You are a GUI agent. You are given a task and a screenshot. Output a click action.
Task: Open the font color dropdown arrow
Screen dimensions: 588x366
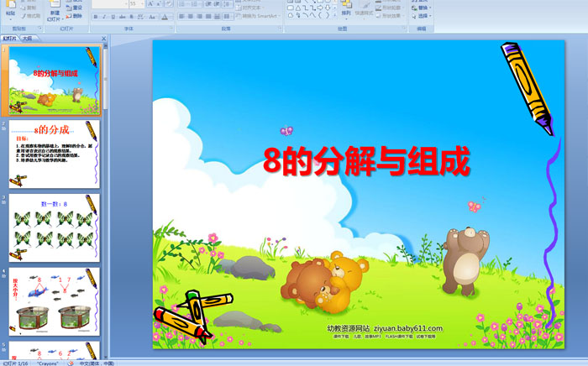click(170, 17)
